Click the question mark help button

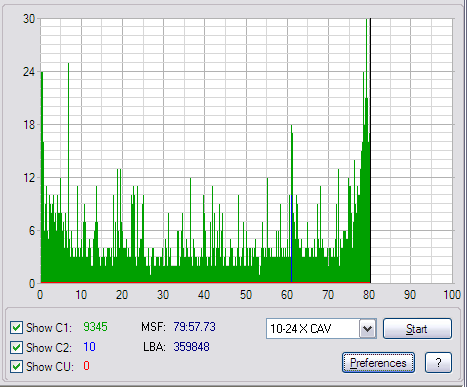438,363
